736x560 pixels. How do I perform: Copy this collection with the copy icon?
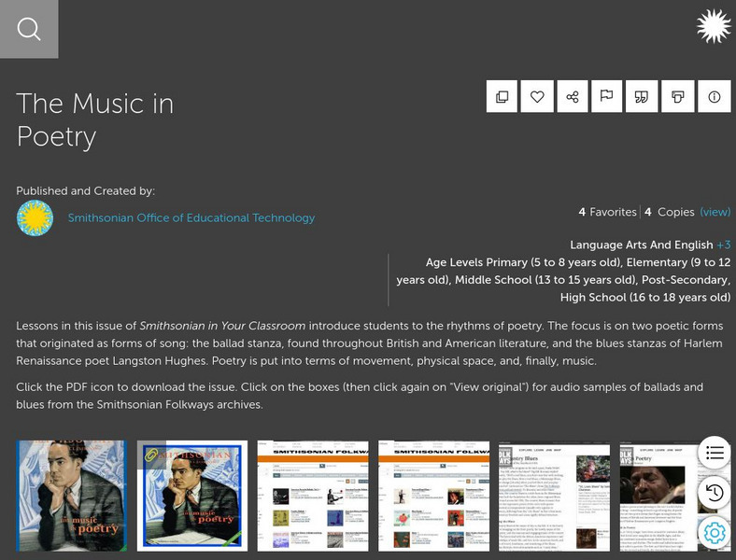502,97
